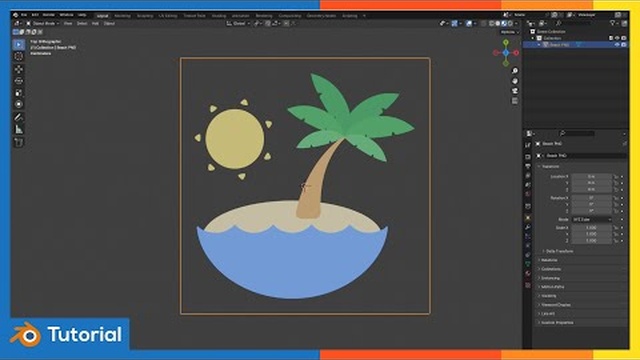Click the Location X value field
This screenshot has width=640, height=360.
tap(591, 177)
